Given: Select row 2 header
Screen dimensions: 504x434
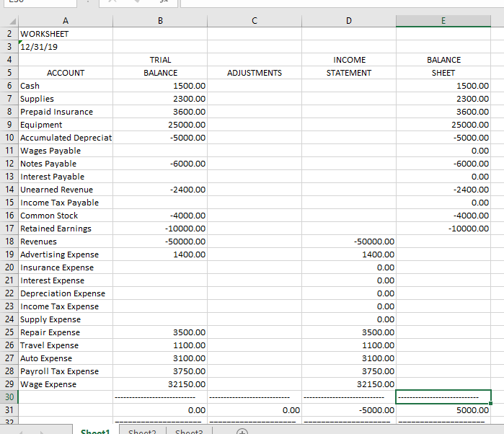Looking at the screenshot, I should 9,34.
